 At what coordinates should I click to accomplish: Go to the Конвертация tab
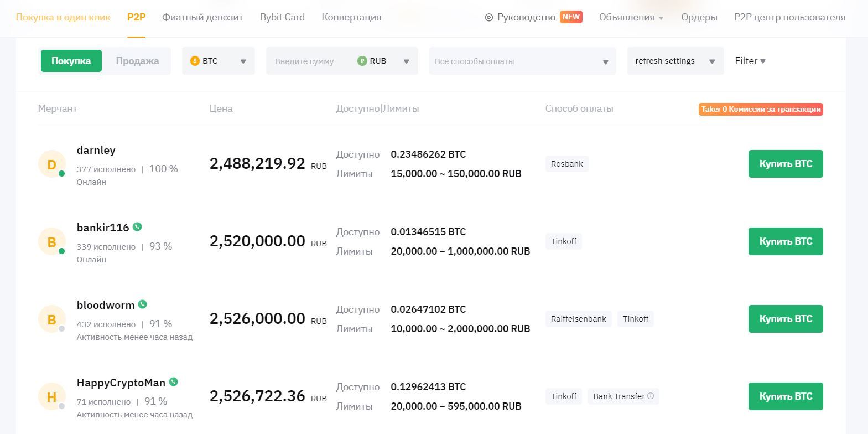coord(351,17)
